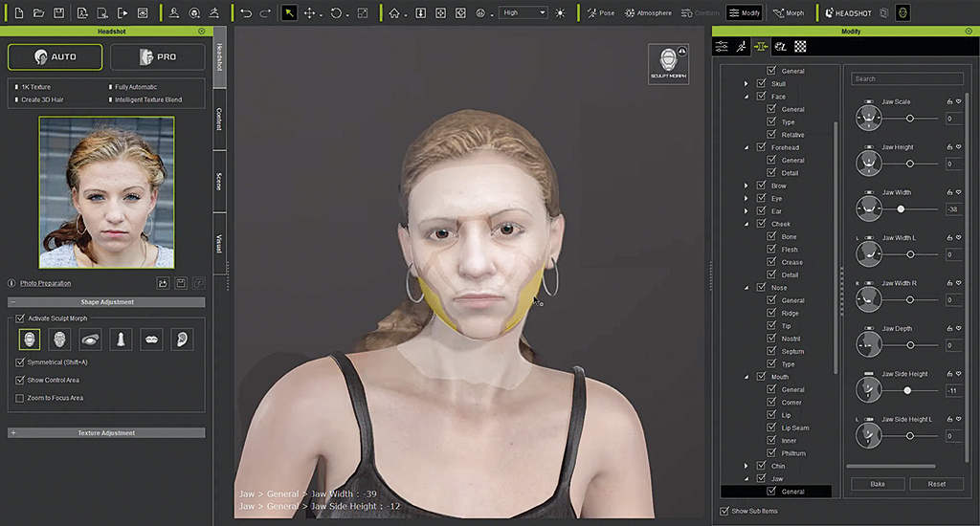This screenshot has width=980, height=526.
Task: Choose the Select arrow tool
Action: pos(289,12)
